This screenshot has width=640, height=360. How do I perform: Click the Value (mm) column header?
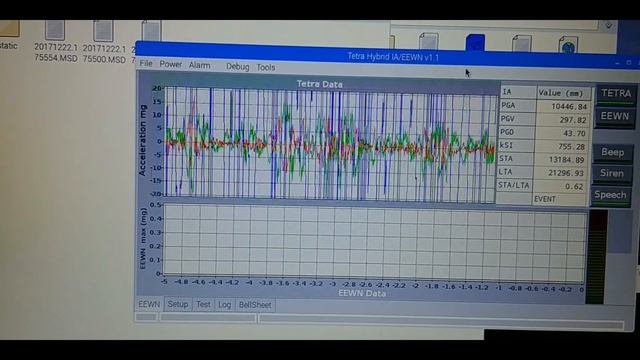point(563,93)
